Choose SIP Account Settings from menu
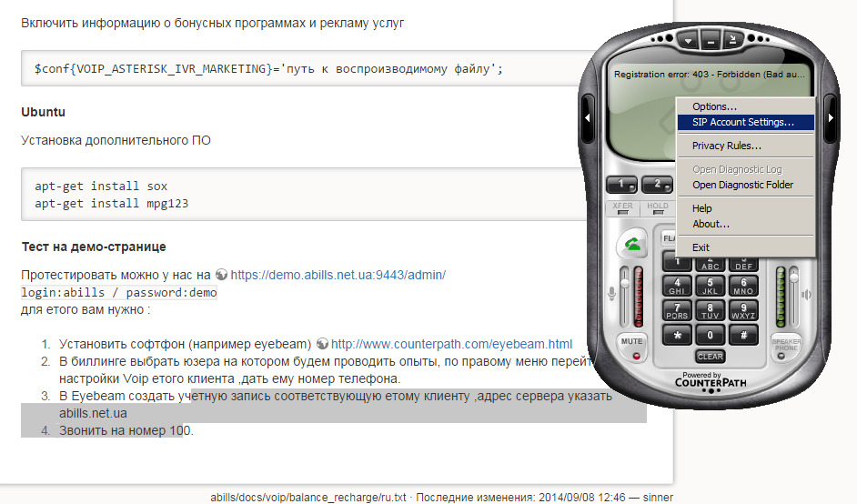857x504 pixels. click(x=742, y=121)
